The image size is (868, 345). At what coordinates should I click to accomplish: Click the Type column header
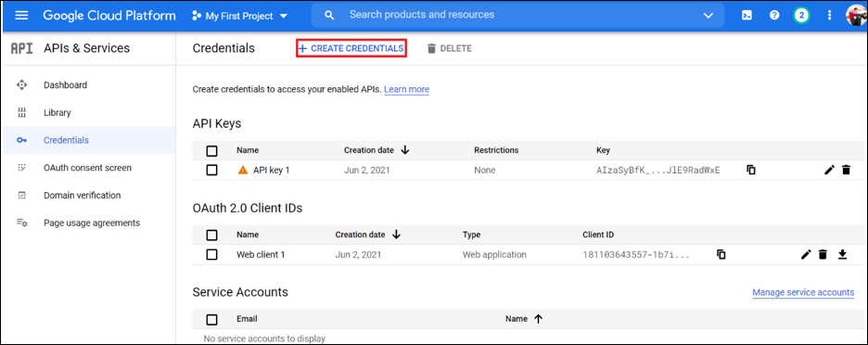472,235
